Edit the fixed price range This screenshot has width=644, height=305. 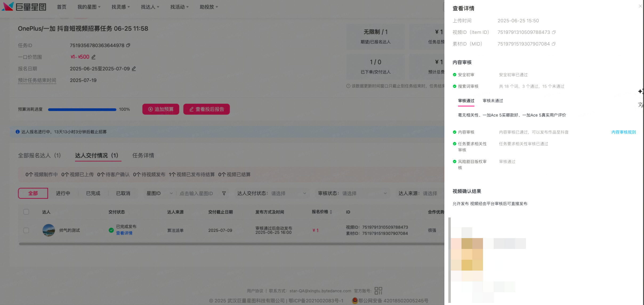[94, 57]
